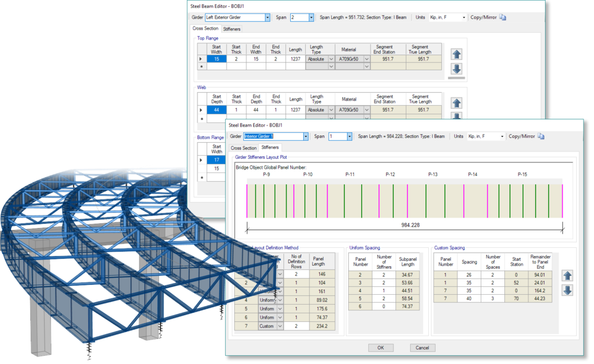Open the Left Exterior Girder dropdown
Viewport: 594px width, 364px height.
point(267,18)
